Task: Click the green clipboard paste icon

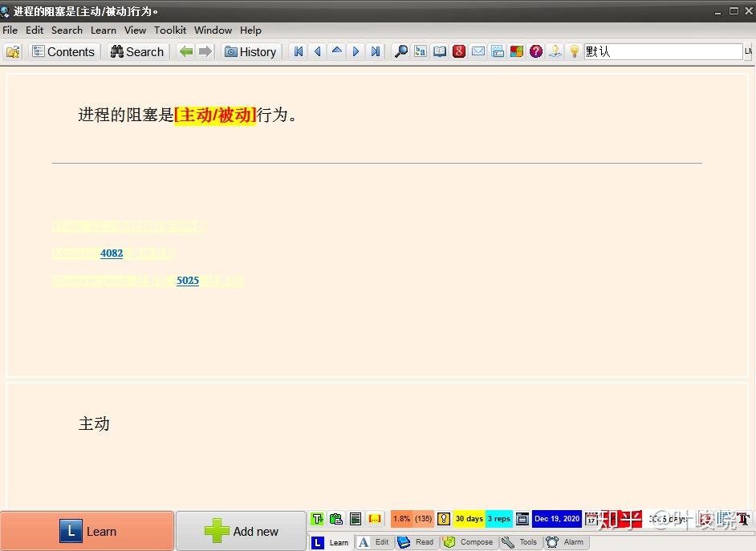Action: pyautogui.click(x=336, y=518)
